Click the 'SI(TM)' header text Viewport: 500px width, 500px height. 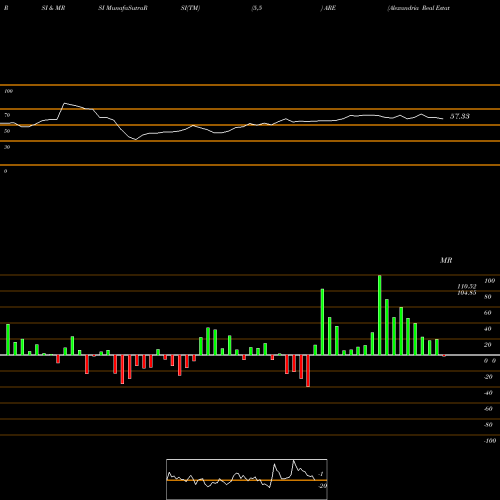(190, 8)
